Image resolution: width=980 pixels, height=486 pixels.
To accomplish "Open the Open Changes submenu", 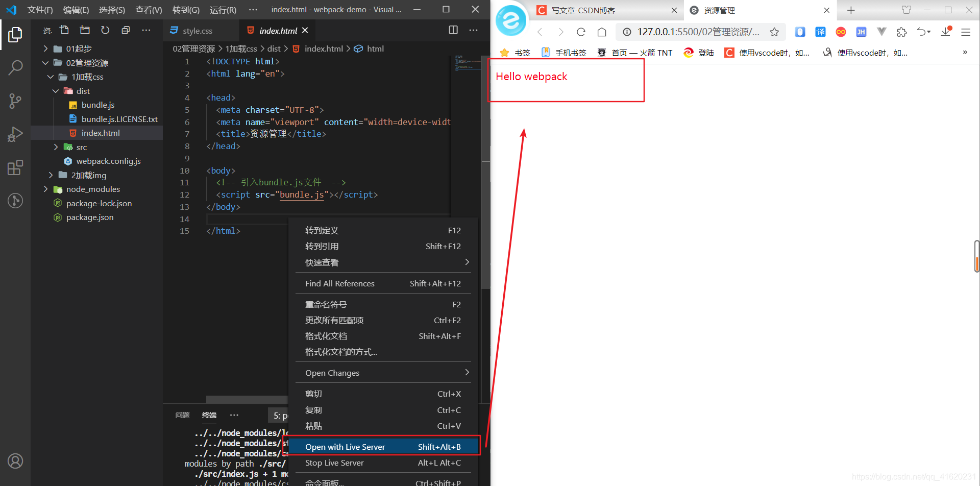I will 383,373.
